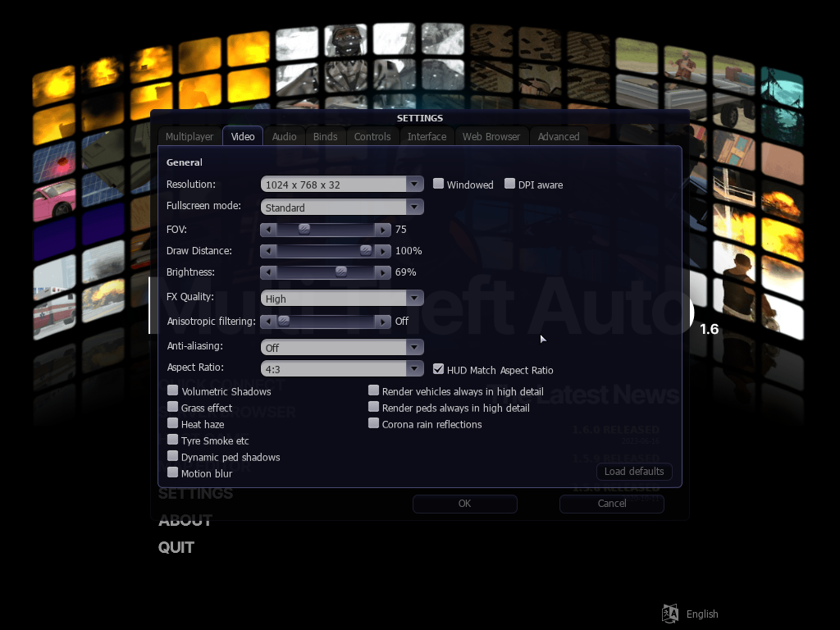Image resolution: width=840 pixels, height=630 pixels.
Task: Switch to Multiplayer tab
Action: coord(189,137)
